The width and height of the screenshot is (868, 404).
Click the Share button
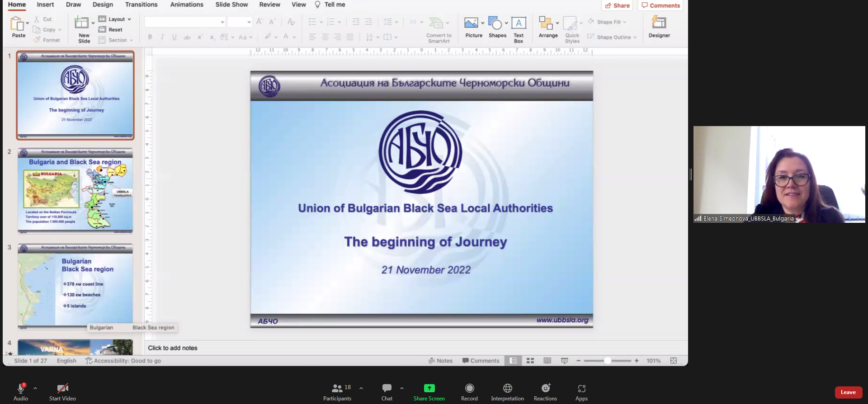point(617,5)
